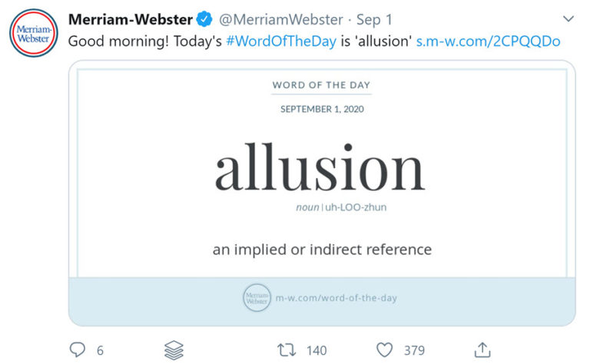Click the stacked layers collection icon
This screenshot has width=590, height=364.
[x=174, y=350]
